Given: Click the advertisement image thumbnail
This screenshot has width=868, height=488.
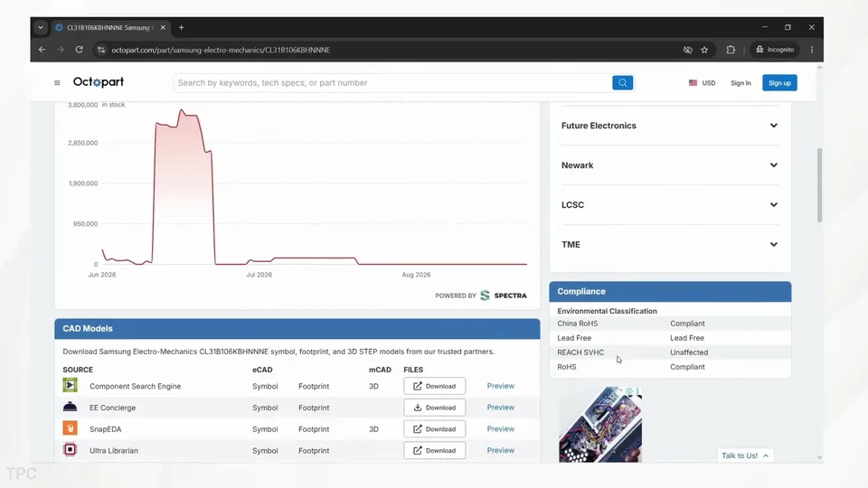Looking at the screenshot, I should 600,425.
